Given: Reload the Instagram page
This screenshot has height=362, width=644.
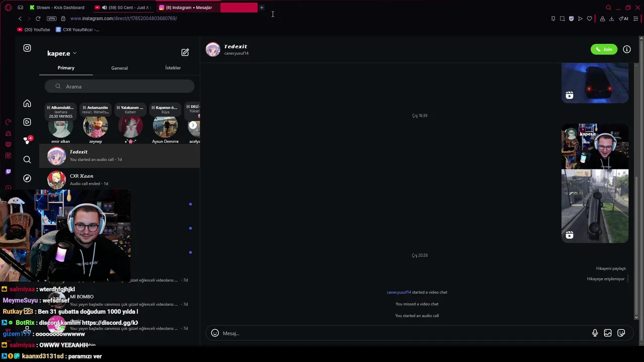Looking at the screenshot, I should point(38,19).
